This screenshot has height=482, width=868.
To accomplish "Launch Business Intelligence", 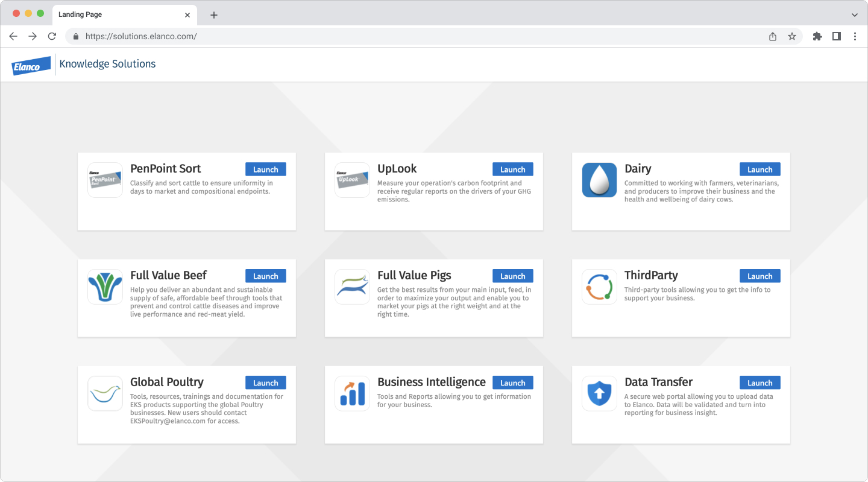I will (513, 383).
